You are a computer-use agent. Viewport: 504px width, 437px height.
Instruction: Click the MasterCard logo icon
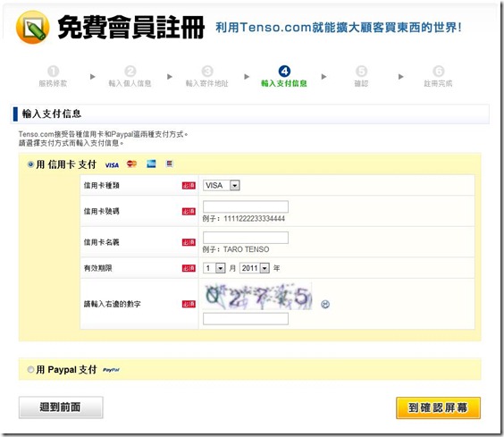click(x=131, y=164)
